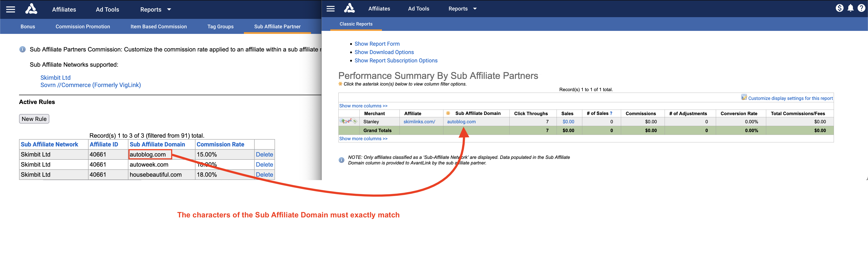Click the asterisk filter icon beside Sub Affiliate Domain
The image size is (868, 259).
coord(448,113)
